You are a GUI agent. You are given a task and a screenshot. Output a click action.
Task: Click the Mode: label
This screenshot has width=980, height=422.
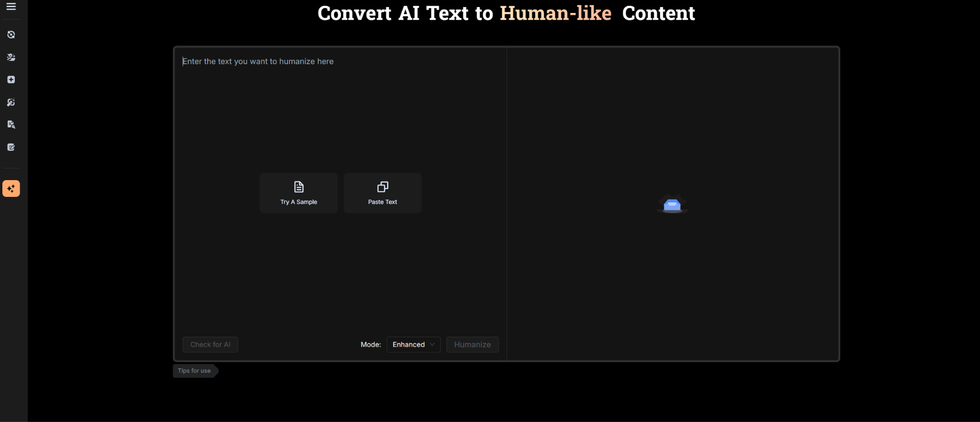point(370,344)
